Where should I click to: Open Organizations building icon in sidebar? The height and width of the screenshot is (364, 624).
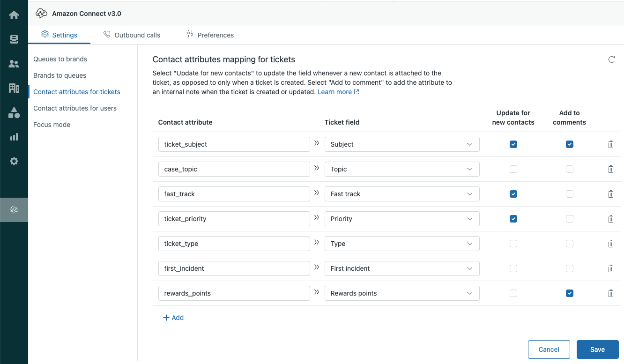pyautogui.click(x=14, y=88)
